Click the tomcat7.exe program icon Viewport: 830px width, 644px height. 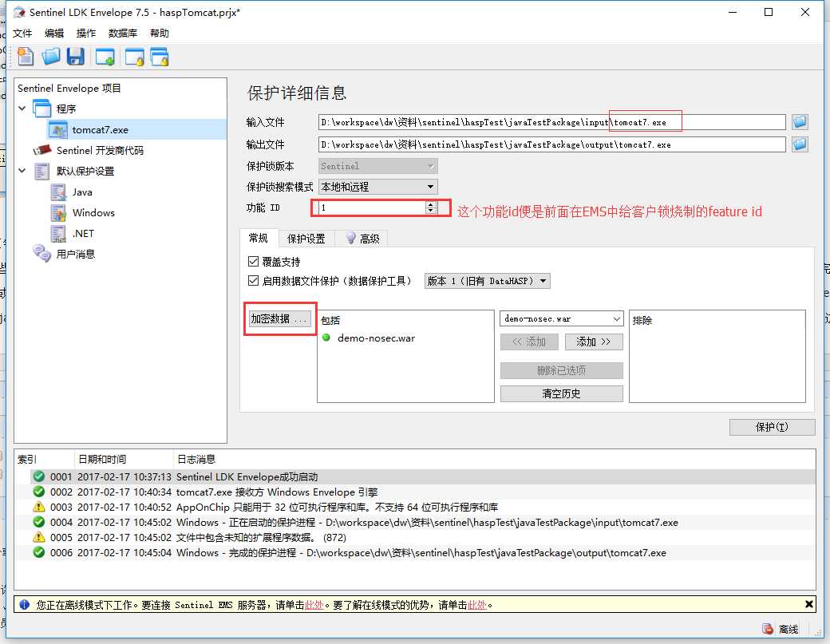[x=57, y=129]
